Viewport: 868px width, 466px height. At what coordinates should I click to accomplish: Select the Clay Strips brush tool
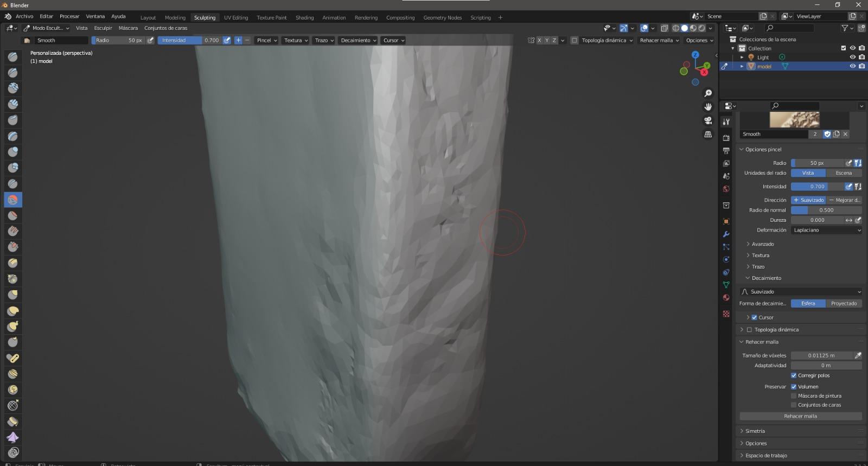click(13, 104)
